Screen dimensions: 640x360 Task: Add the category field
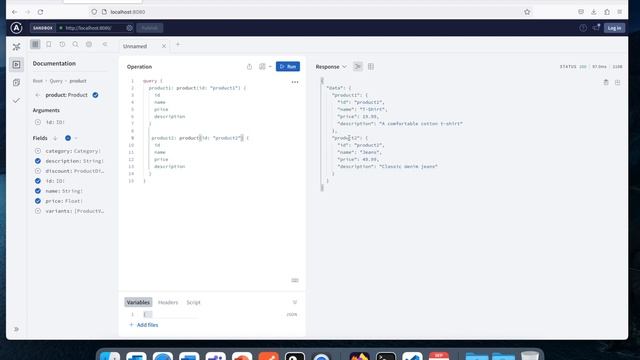click(38, 151)
